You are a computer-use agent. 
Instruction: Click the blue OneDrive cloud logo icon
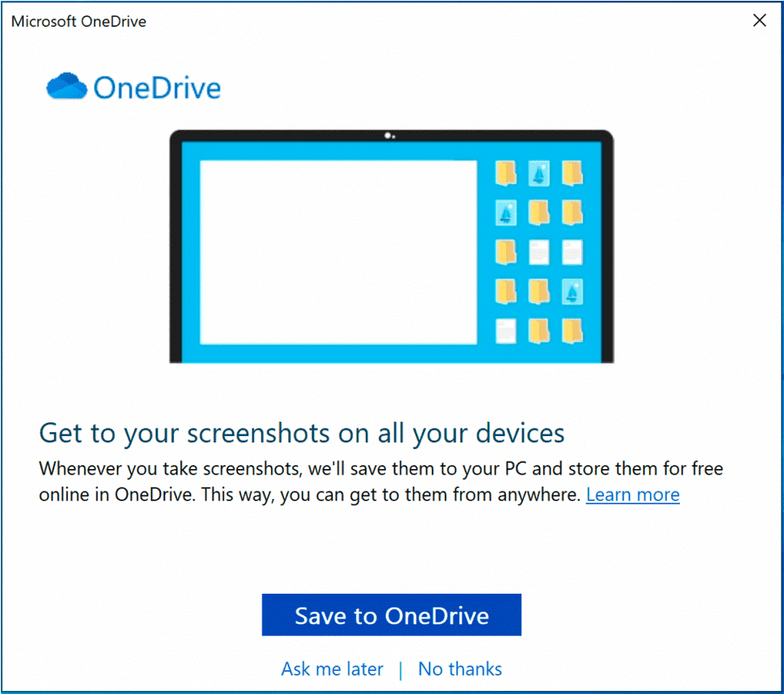(67, 86)
